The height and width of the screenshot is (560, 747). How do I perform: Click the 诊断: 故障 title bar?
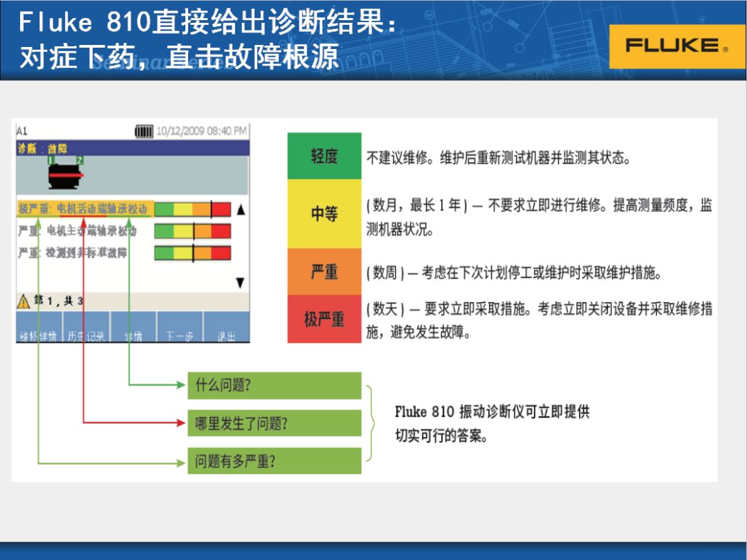click(x=132, y=148)
